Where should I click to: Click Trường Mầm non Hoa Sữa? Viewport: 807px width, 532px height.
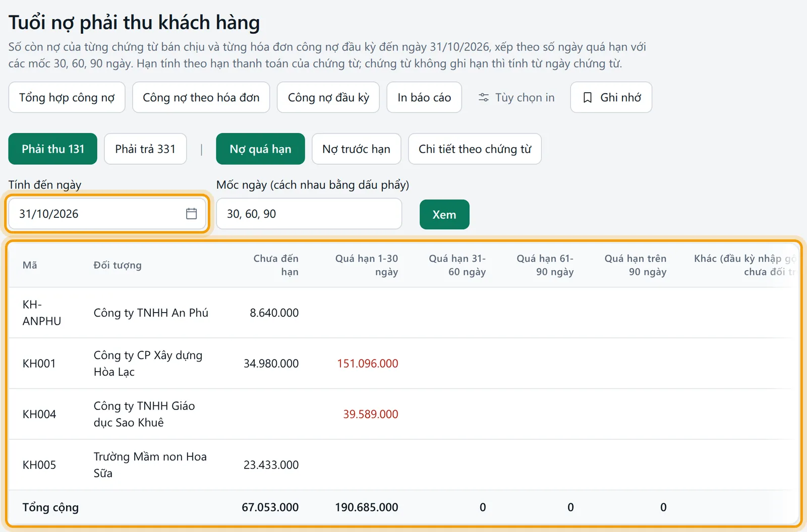[x=150, y=465]
